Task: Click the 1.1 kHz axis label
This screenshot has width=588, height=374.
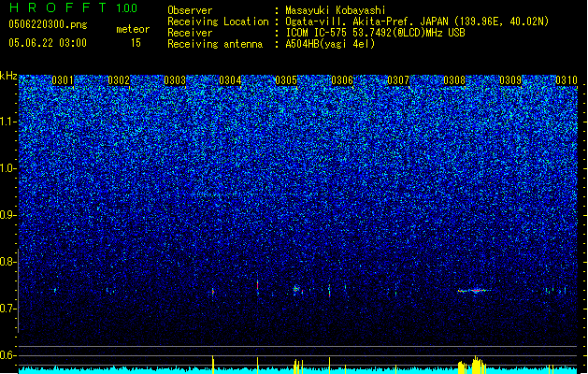Action: [8, 122]
